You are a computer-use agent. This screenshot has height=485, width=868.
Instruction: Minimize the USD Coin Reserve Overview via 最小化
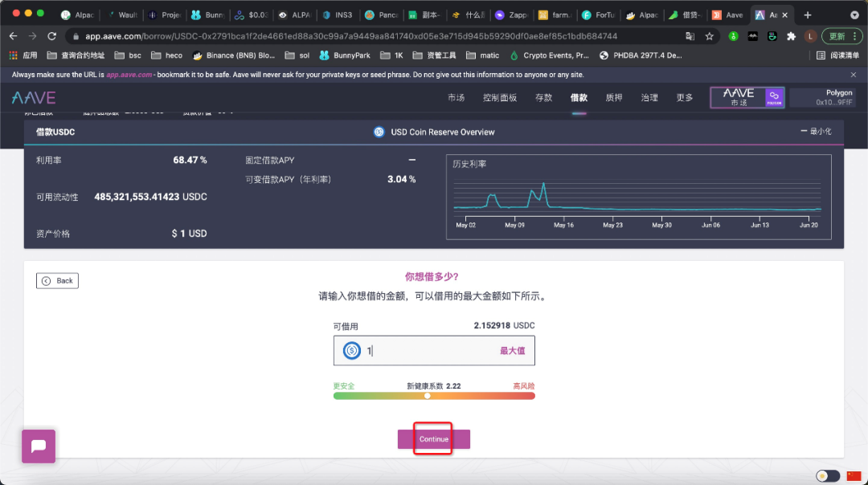click(x=819, y=132)
